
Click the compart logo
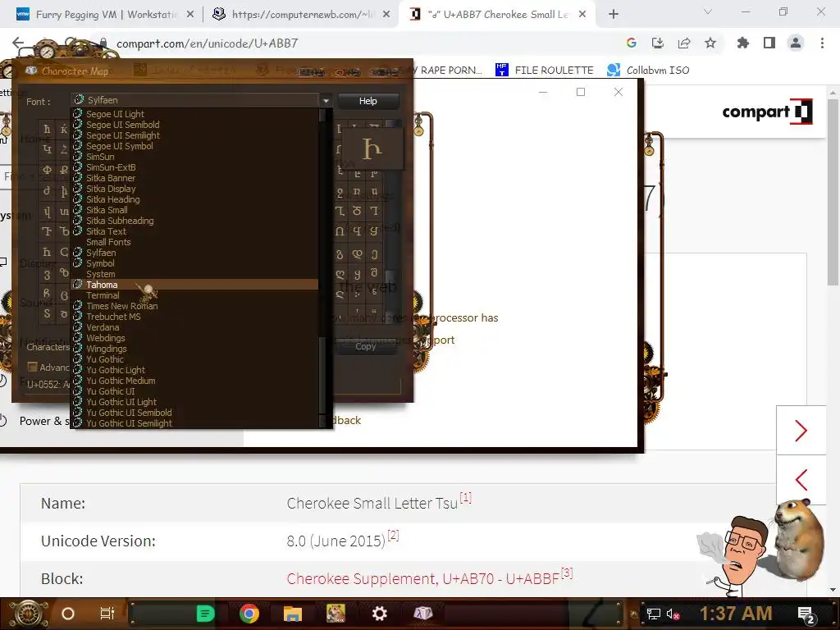[x=767, y=112]
